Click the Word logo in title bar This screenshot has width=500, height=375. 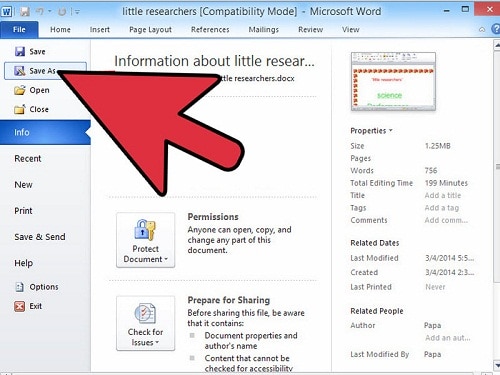click(7, 12)
